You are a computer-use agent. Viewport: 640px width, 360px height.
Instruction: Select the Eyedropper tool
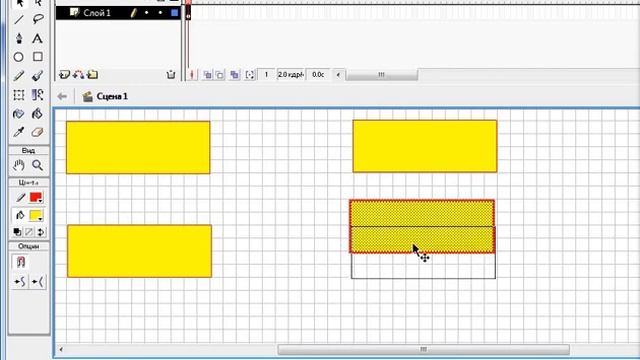[x=19, y=132]
